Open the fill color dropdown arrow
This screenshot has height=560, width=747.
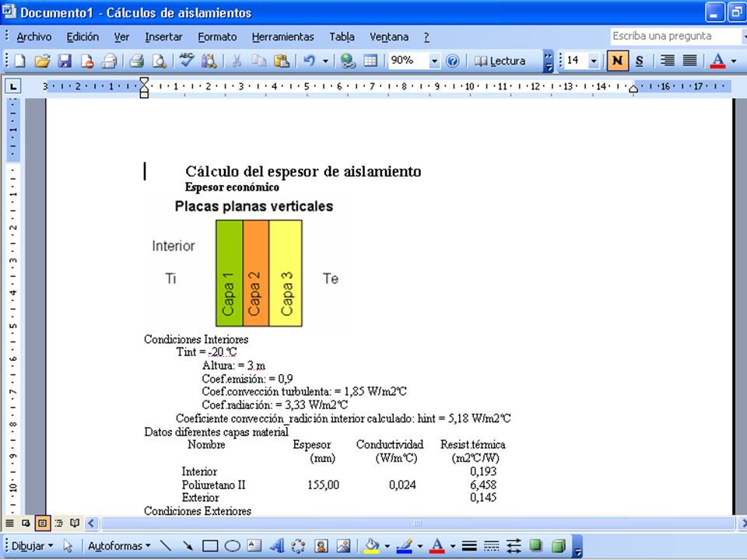click(x=387, y=546)
